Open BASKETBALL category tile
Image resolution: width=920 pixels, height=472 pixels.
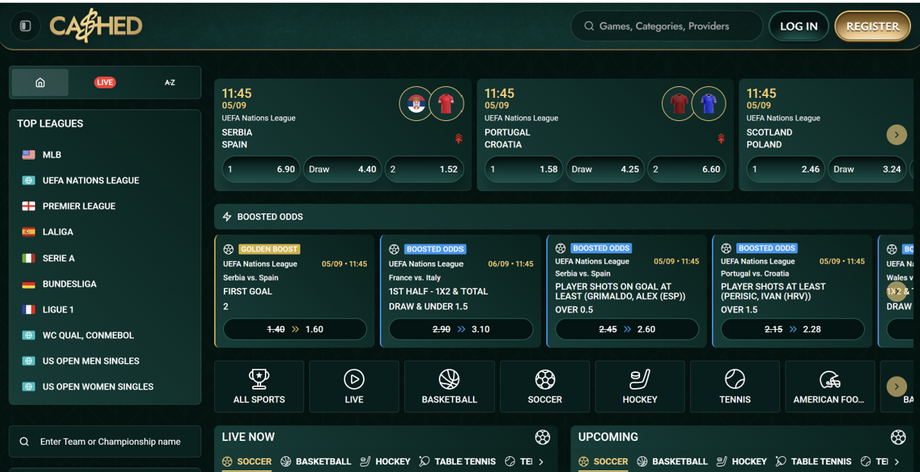pos(449,387)
